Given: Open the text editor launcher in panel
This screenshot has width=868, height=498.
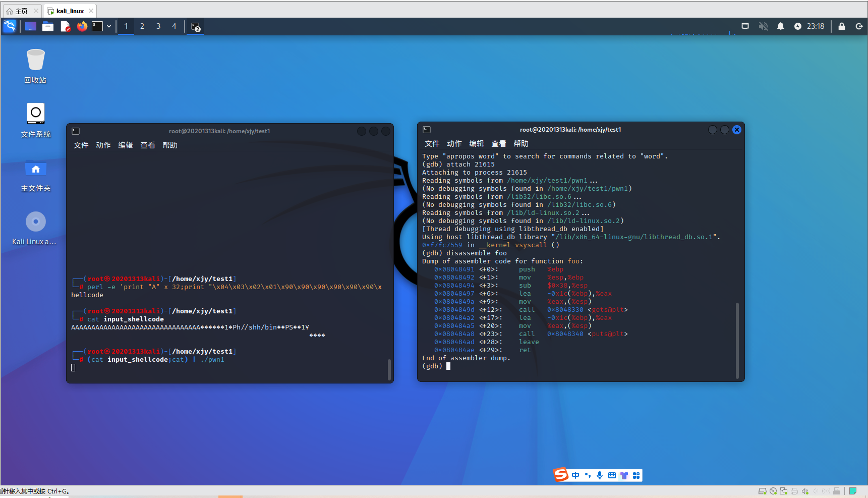Looking at the screenshot, I should tap(65, 26).
